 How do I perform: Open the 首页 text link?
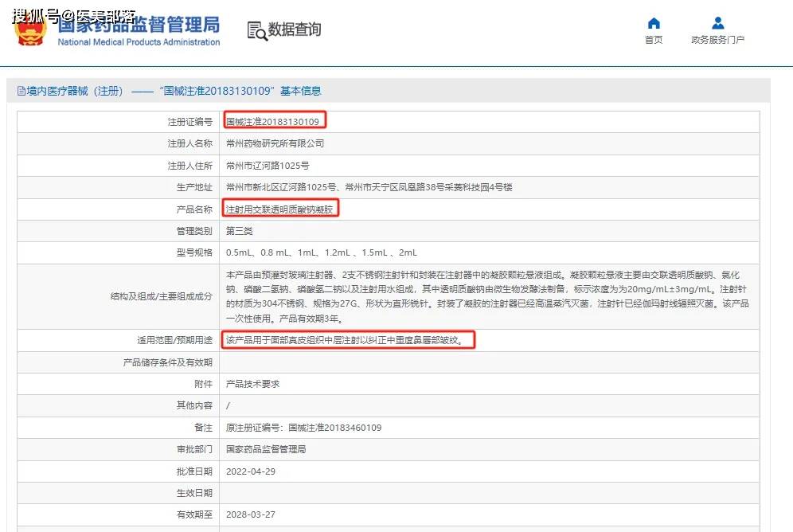click(x=654, y=40)
